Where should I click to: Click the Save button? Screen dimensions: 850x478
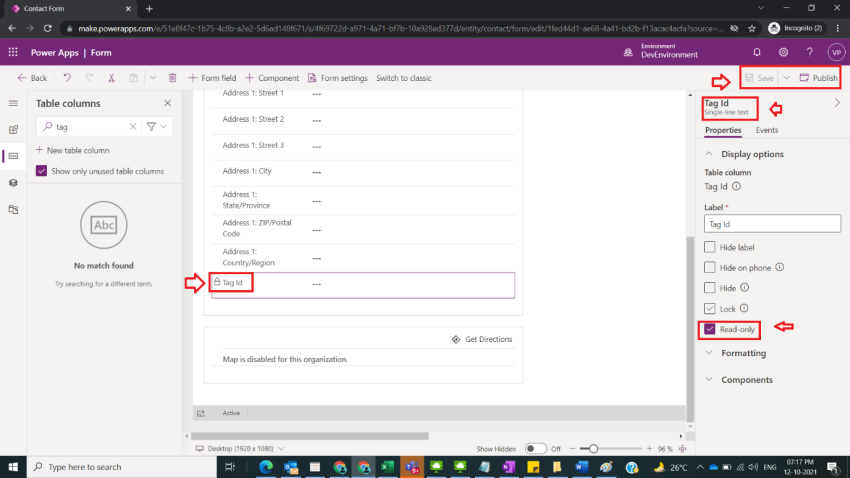pyautogui.click(x=759, y=78)
